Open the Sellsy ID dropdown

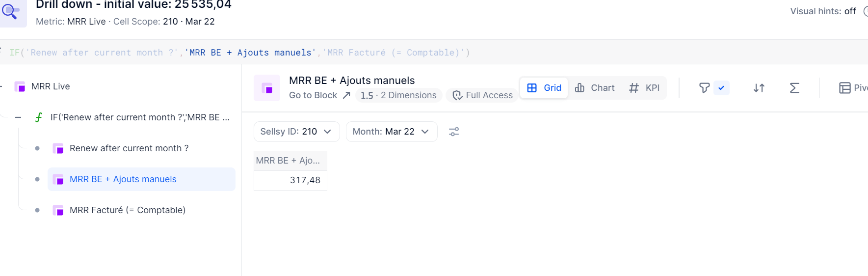tap(296, 132)
